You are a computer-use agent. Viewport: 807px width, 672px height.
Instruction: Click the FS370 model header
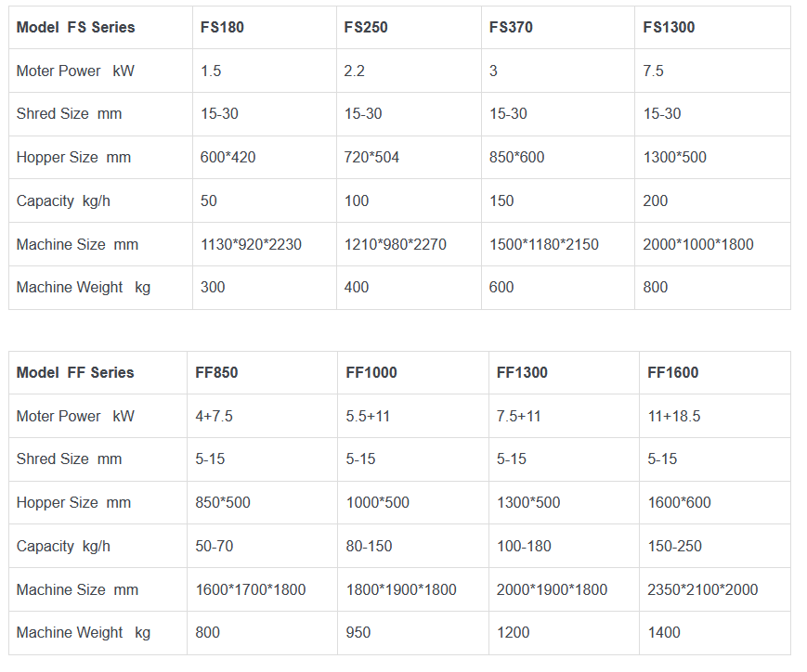pos(511,27)
